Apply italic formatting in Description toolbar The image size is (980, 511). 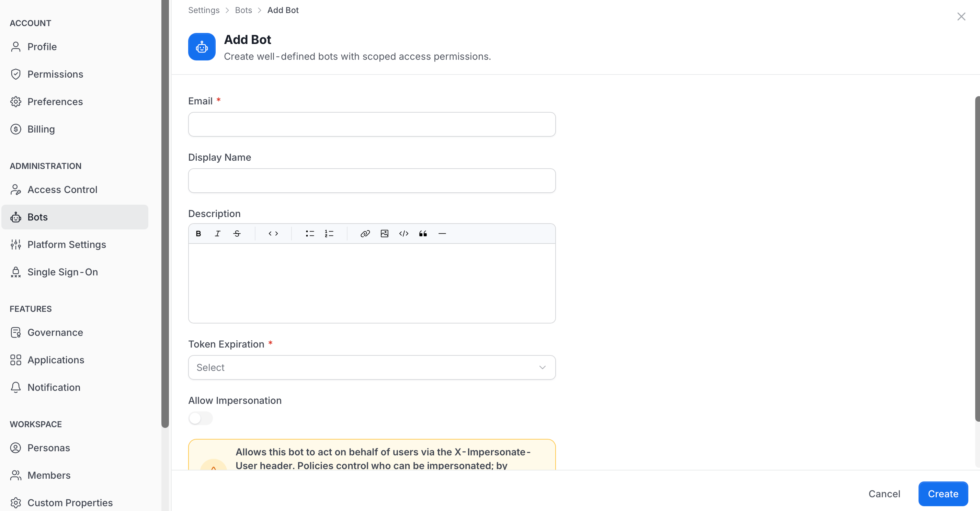click(218, 234)
